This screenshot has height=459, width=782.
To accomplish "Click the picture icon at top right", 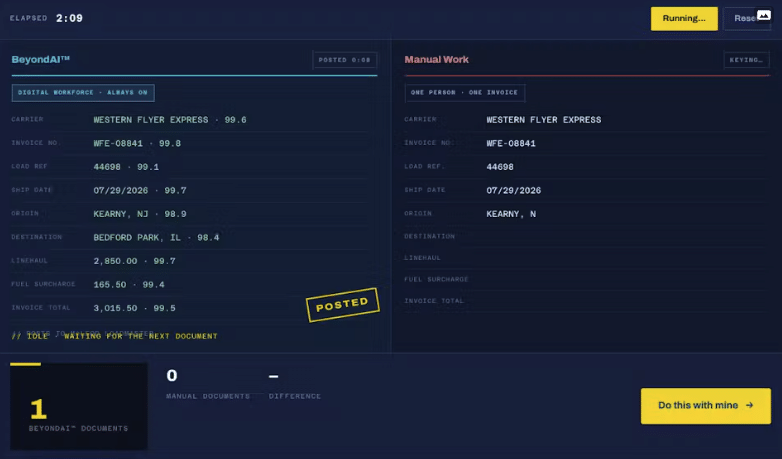I will (764, 15).
